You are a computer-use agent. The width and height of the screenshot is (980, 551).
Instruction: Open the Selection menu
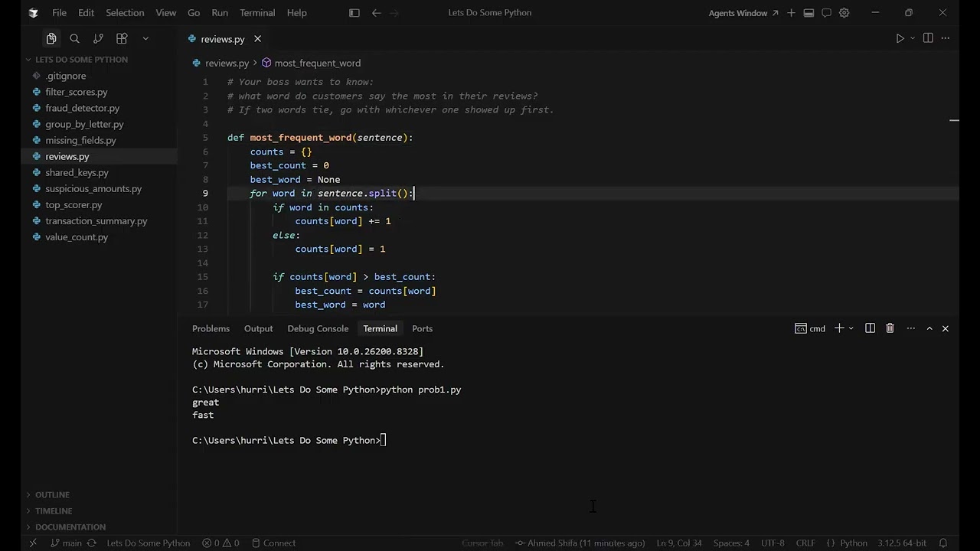(x=125, y=13)
